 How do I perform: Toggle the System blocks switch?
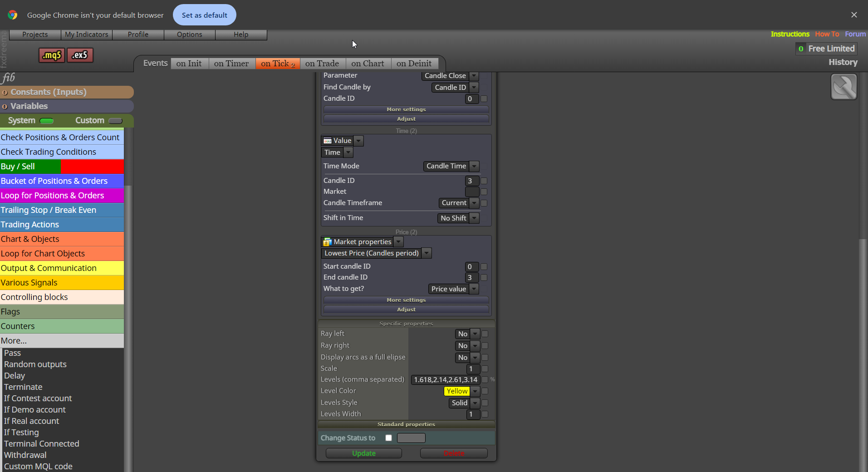pyautogui.click(x=47, y=121)
